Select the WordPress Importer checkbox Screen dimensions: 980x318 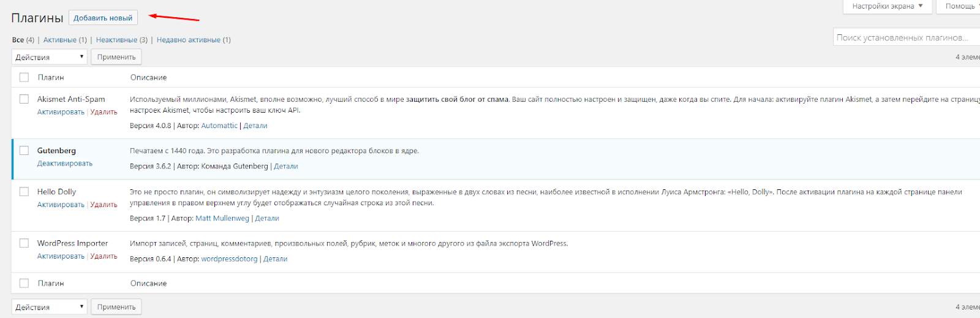[24, 243]
